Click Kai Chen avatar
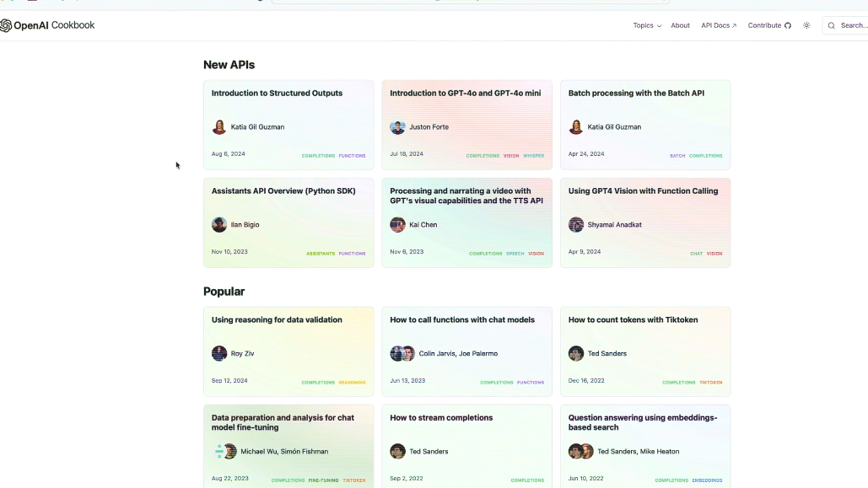 [x=397, y=225]
